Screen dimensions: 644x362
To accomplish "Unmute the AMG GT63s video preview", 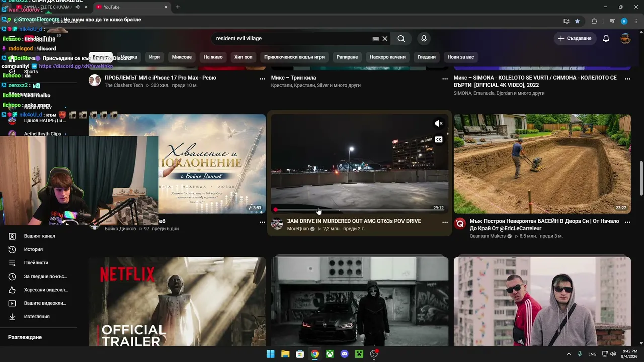I will 439,123.
